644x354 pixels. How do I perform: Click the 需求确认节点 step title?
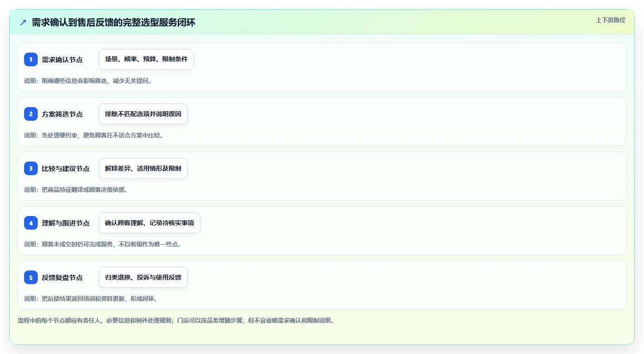tap(62, 59)
